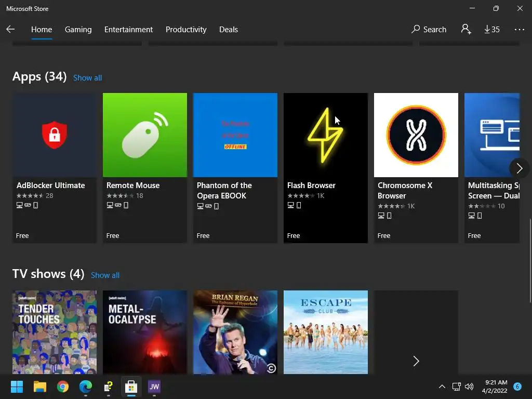Click Flash Browser star rating 1K
Image resolution: width=532 pixels, height=399 pixels.
pyautogui.click(x=305, y=195)
